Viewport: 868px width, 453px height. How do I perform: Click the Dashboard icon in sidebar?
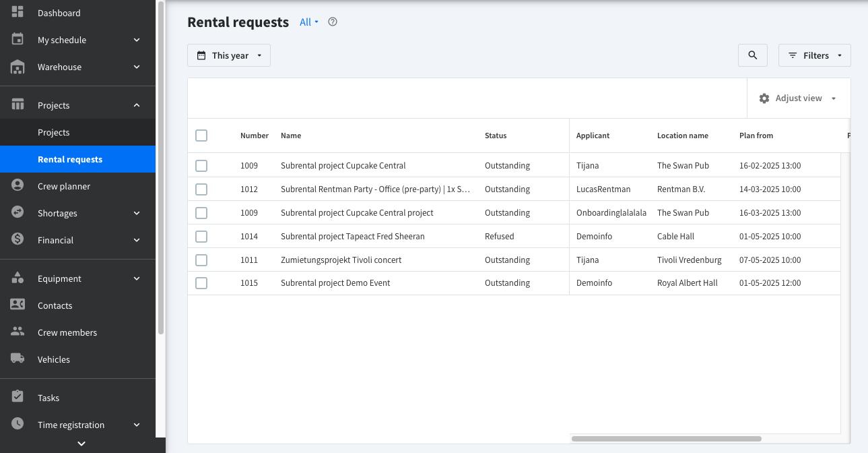18,12
